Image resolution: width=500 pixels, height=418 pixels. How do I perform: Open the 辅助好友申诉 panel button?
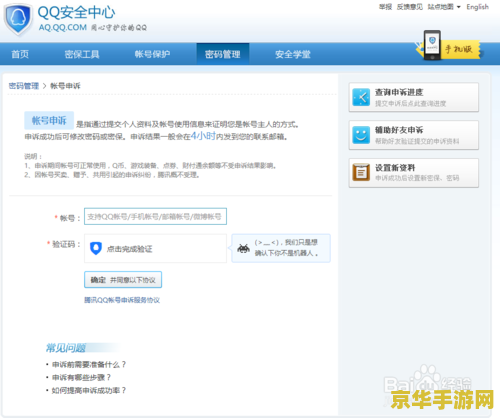tap(414, 135)
